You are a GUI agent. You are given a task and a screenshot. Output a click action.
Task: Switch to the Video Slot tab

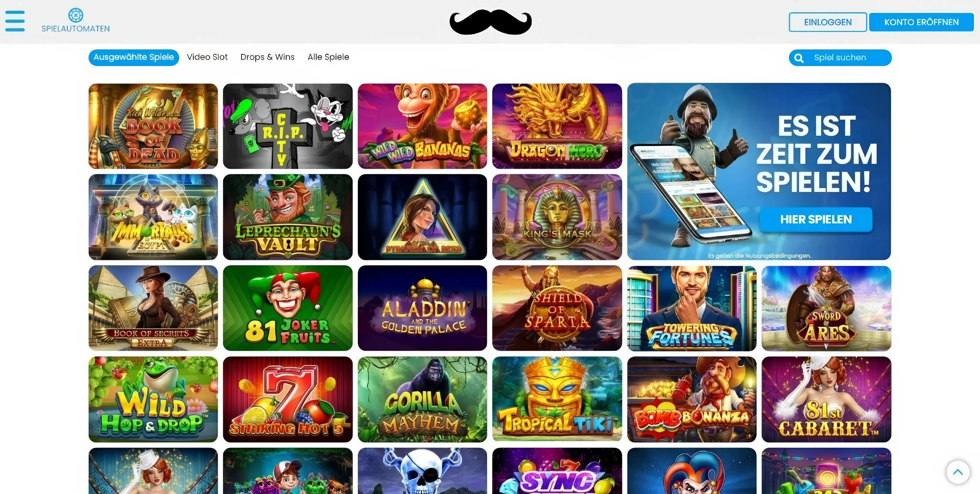coord(207,57)
